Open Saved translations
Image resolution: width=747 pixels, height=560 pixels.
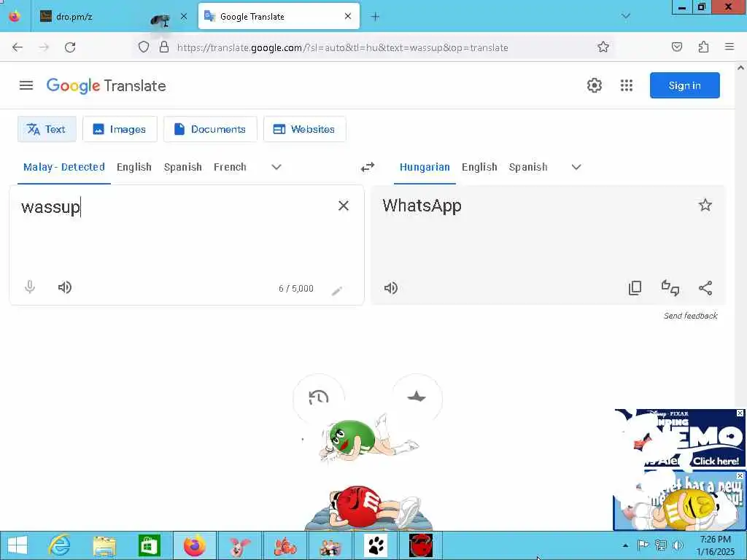tap(417, 398)
